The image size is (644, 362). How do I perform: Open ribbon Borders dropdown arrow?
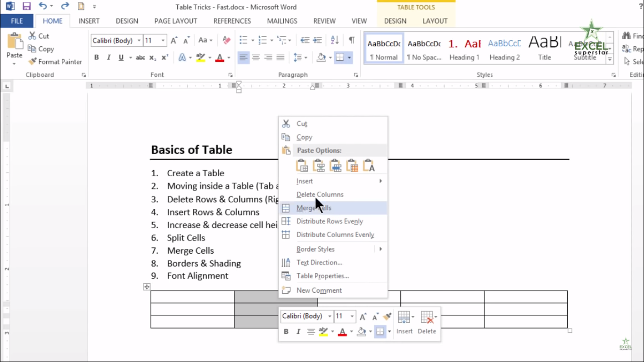(x=349, y=58)
